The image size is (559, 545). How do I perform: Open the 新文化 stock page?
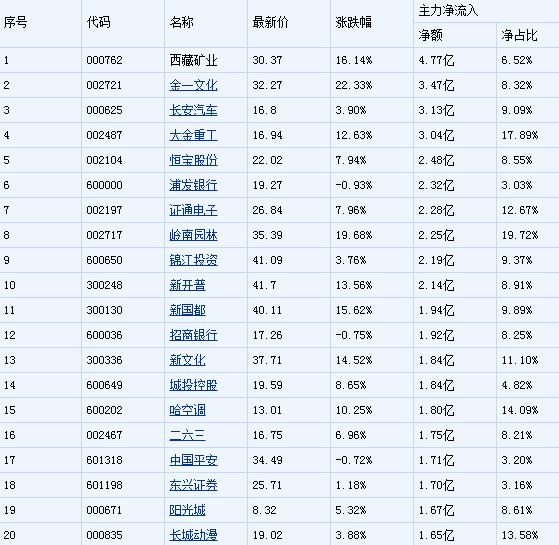(x=188, y=360)
